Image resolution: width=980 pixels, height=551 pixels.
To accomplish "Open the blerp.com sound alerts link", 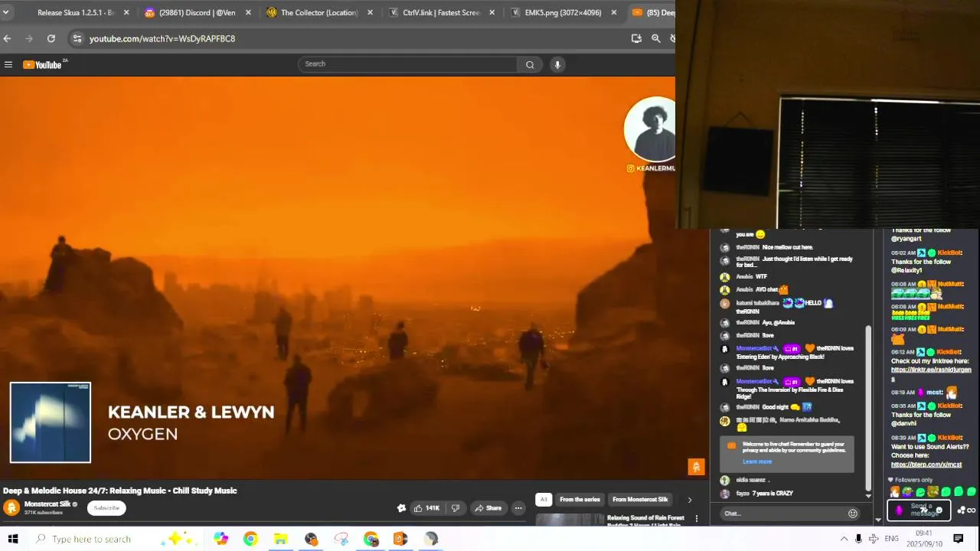I will click(926, 465).
